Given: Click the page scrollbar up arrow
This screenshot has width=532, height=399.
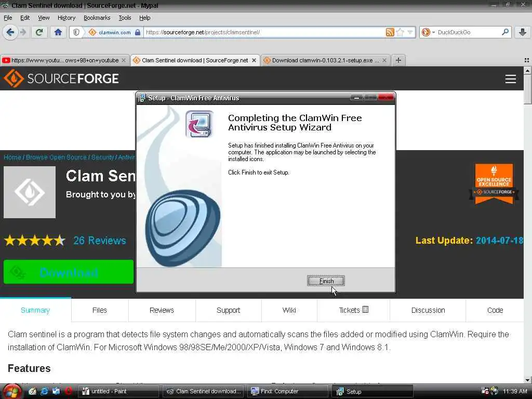Looking at the screenshot, I should pyautogui.click(x=528, y=71).
